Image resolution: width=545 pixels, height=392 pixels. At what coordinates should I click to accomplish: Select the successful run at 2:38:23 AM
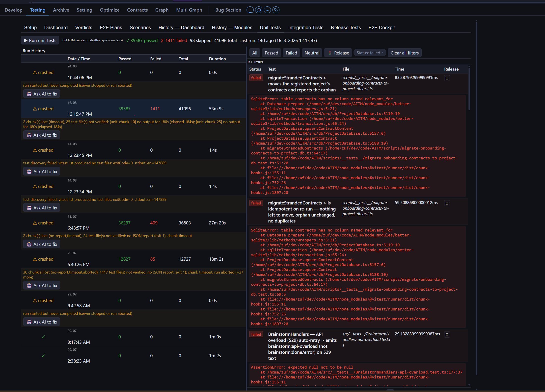[x=133, y=356]
